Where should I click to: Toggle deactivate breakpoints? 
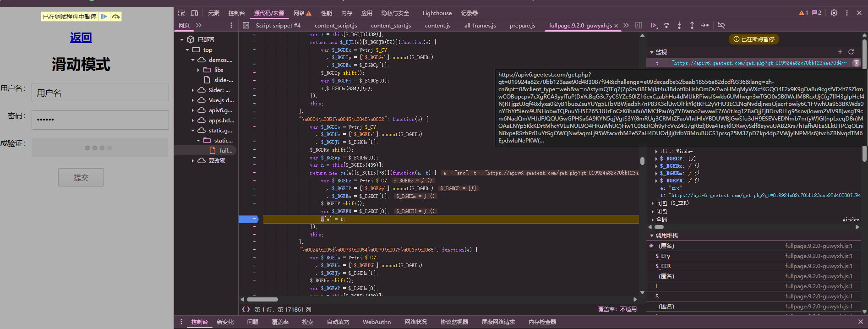[x=721, y=25]
